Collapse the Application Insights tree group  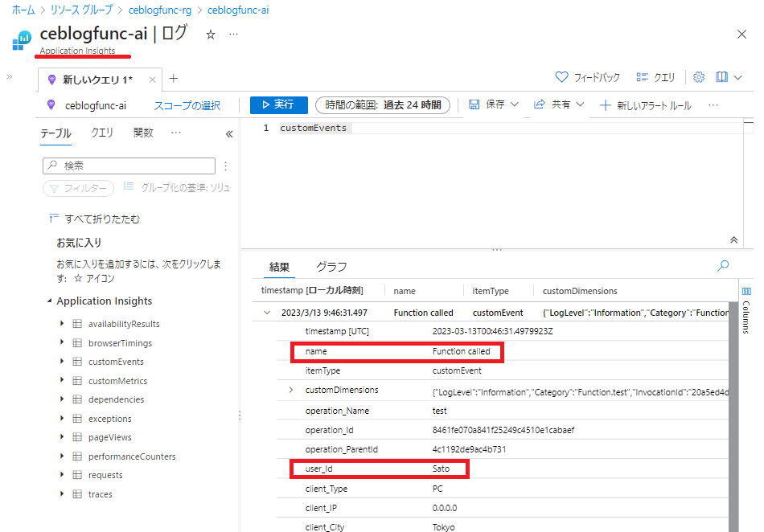49,301
